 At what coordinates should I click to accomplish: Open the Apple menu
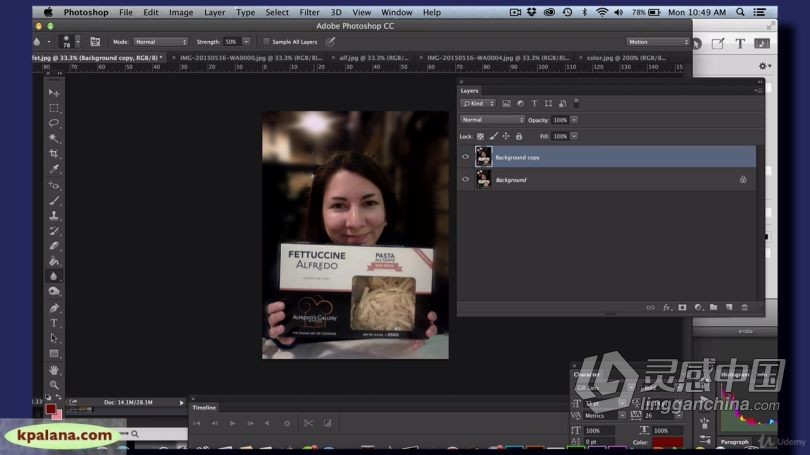click(x=48, y=12)
